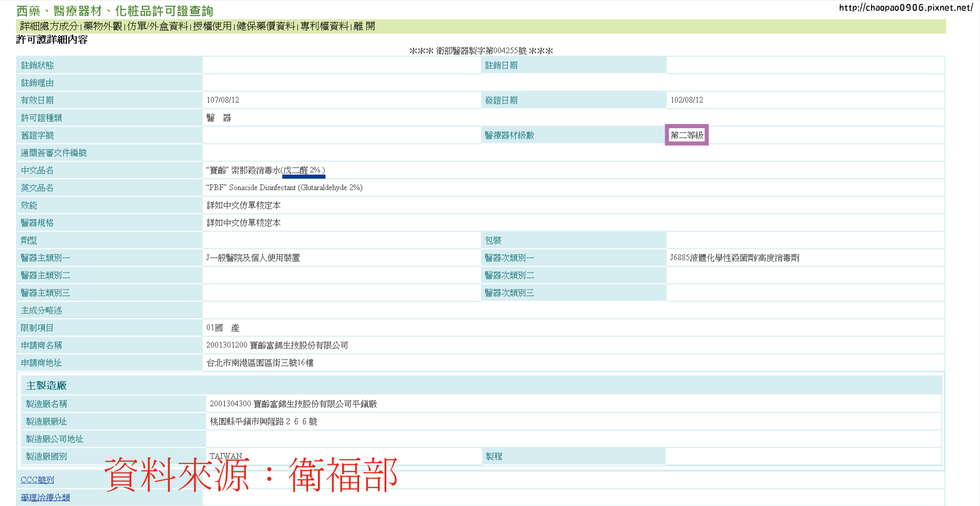980x506 pixels.
Task: Click the 醫療器材級數 label
Action: [510, 135]
